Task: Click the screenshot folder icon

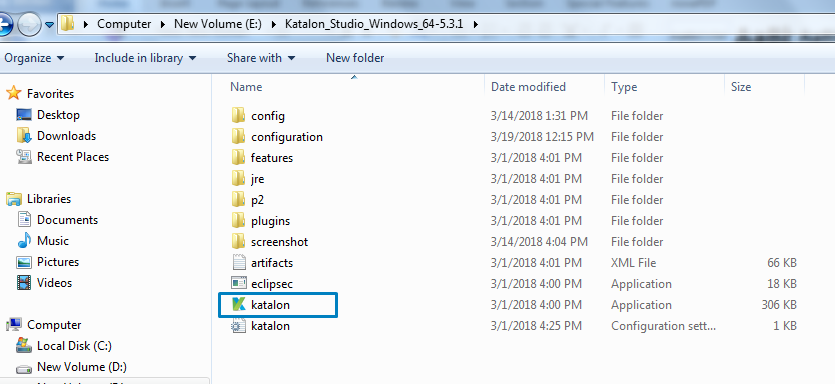Action: (x=238, y=242)
